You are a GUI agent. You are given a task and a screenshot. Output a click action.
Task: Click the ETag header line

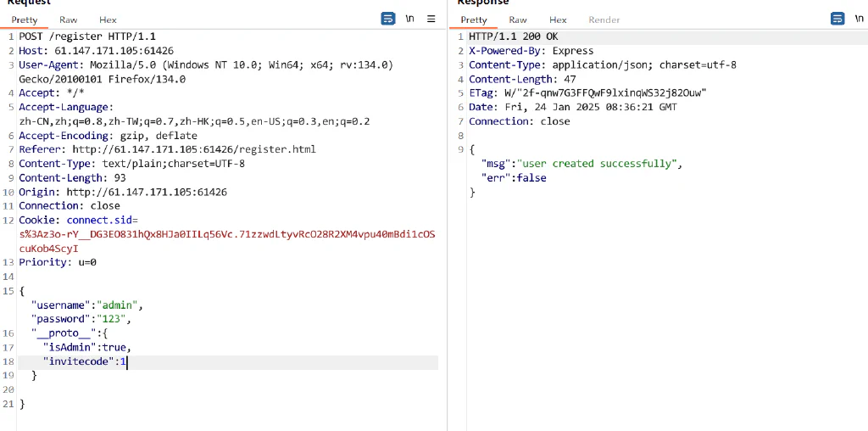coord(588,93)
